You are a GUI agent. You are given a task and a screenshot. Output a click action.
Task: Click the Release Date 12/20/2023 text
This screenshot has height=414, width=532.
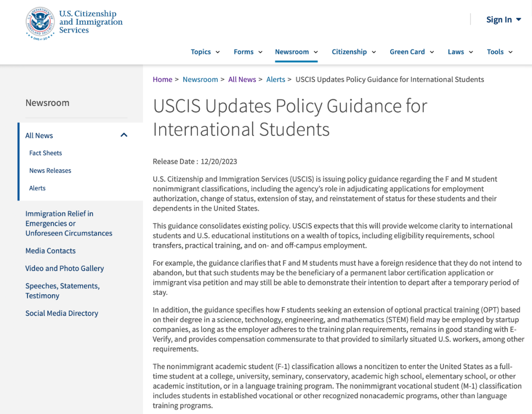coord(195,162)
